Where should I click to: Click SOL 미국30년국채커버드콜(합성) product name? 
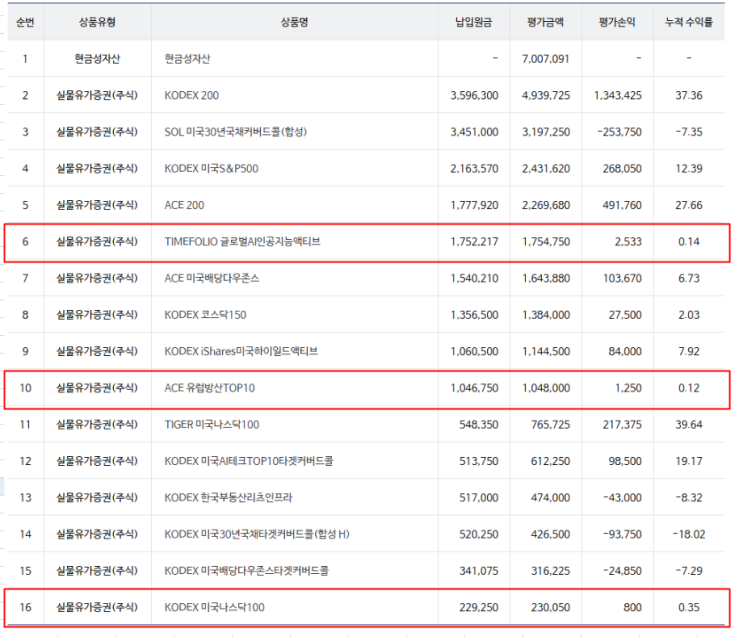(236, 132)
